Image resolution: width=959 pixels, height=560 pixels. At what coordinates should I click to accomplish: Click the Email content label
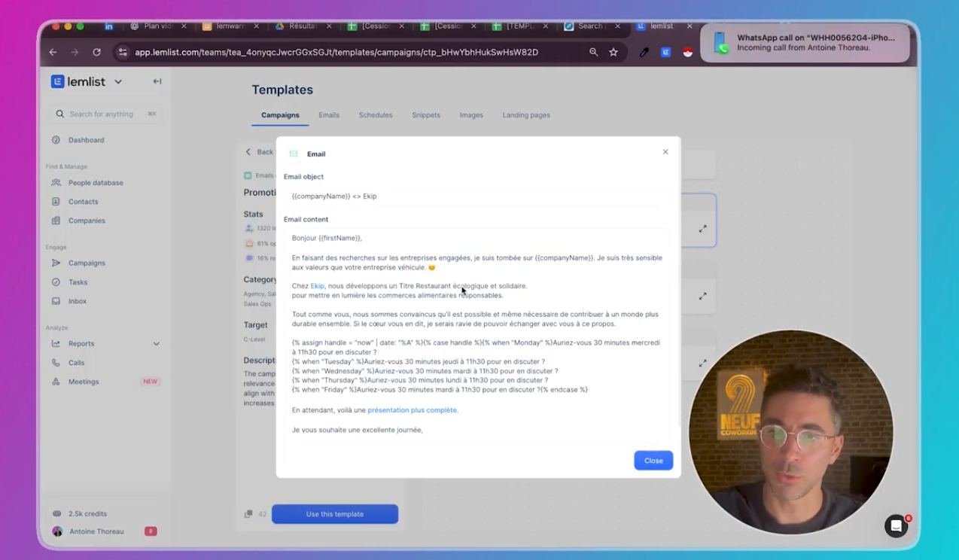306,220
